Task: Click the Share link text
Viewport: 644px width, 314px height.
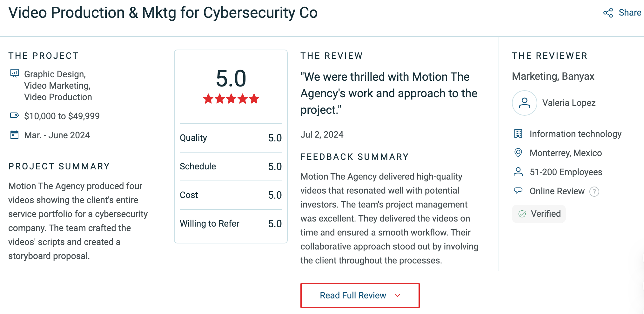Action: [630, 13]
